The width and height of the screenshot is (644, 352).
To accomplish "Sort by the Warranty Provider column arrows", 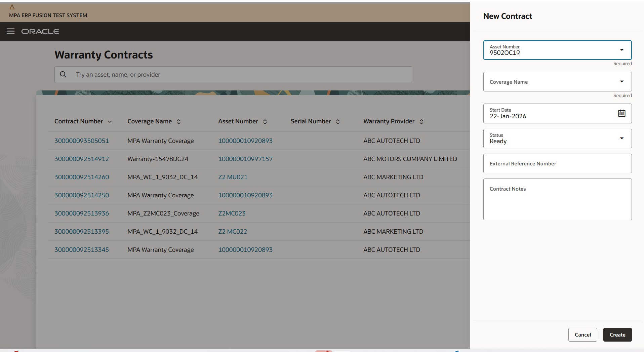I will click(x=421, y=122).
